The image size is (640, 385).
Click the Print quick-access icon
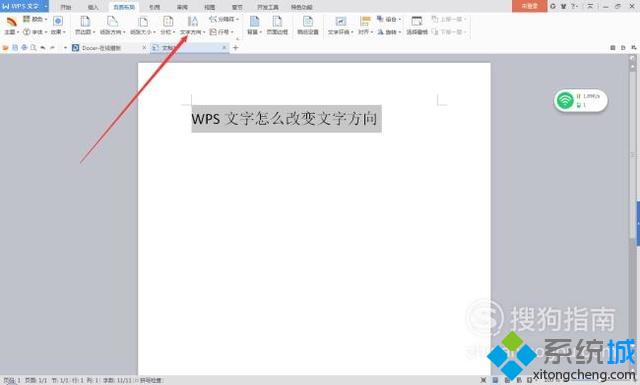(x=24, y=48)
